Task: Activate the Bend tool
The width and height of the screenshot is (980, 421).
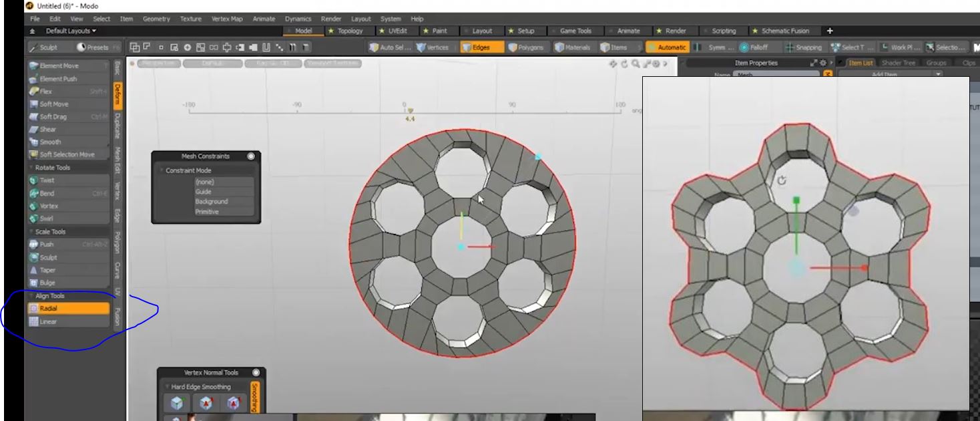Action: pos(68,193)
